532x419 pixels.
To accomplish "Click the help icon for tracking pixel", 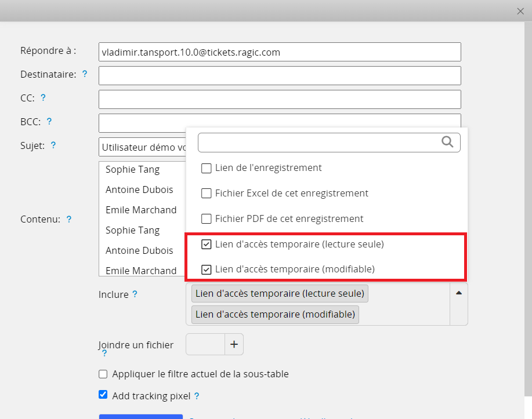I will pyautogui.click(x=197, y=396).
